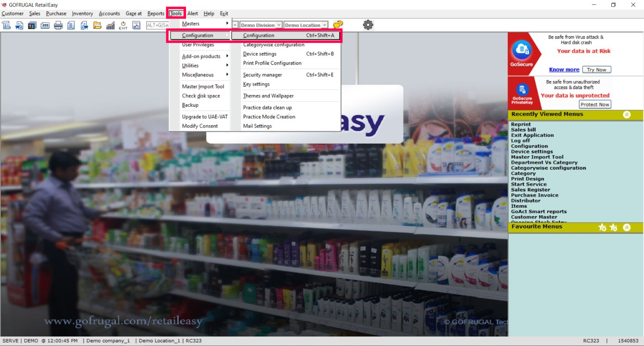The height and width of the screenshot is (346, 644).
Task: Click the printer toolbar icon
Action: coord(58,25)
